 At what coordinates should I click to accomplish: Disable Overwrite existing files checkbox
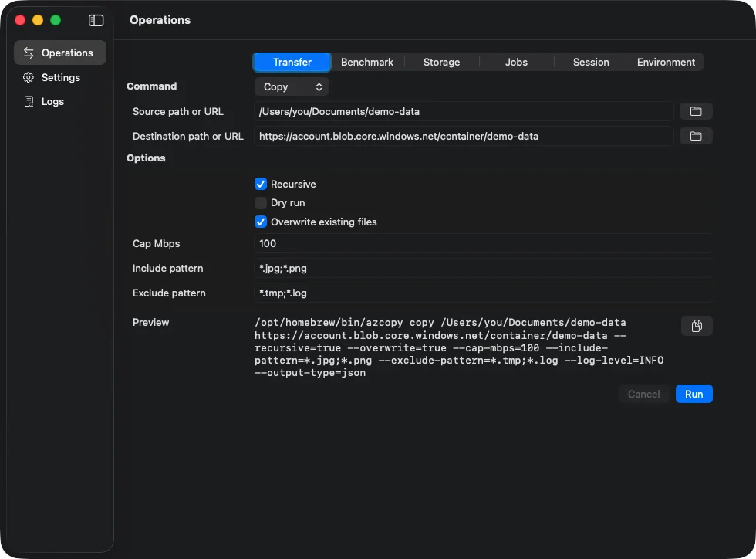261,222
